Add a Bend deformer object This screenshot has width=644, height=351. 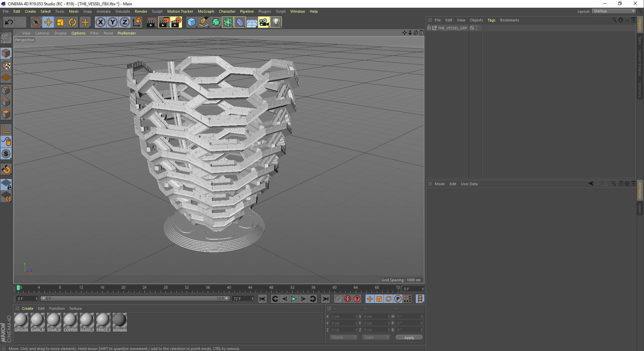(240, 22)
